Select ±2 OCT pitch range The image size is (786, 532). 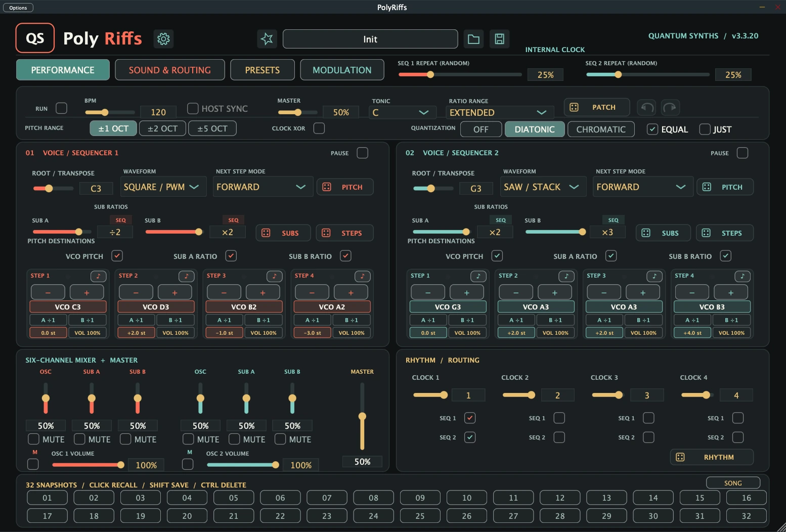click(x=162, y=128)
